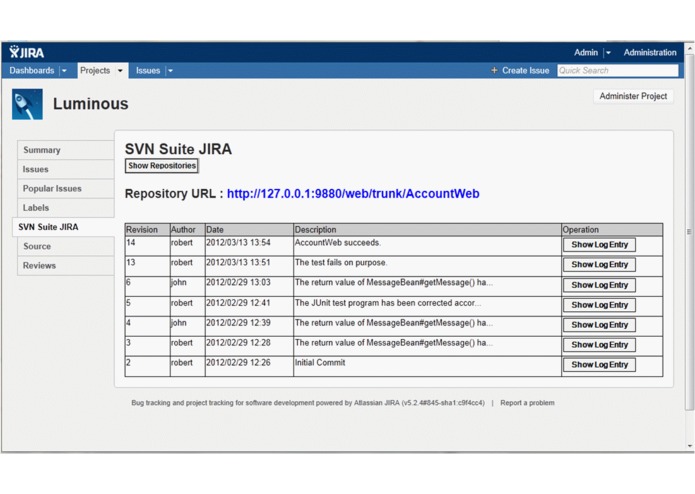The height and width of the screenshot is (494, 695).
Task: Show Log Entry for revision 4
Action: click(599, 325)
